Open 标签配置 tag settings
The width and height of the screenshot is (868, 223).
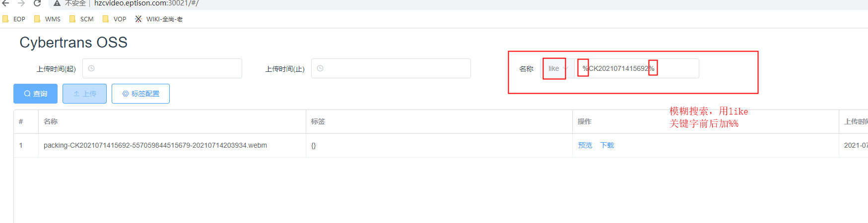click(x=140, y=94)
